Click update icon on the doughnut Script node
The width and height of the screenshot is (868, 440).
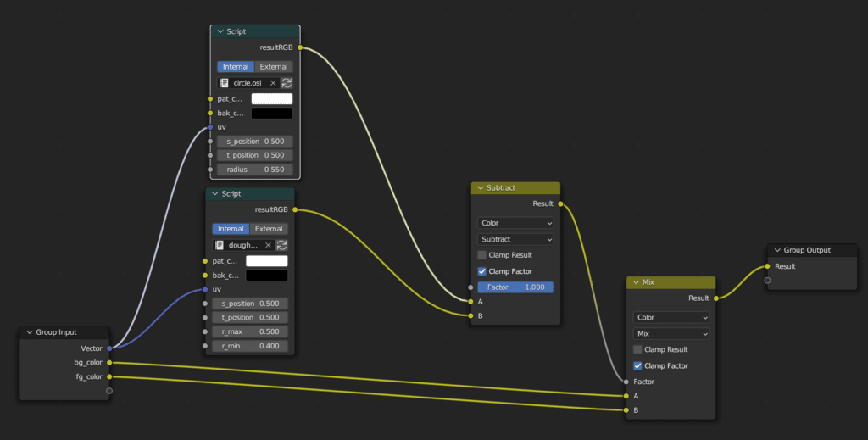click(x=281, y=245)
